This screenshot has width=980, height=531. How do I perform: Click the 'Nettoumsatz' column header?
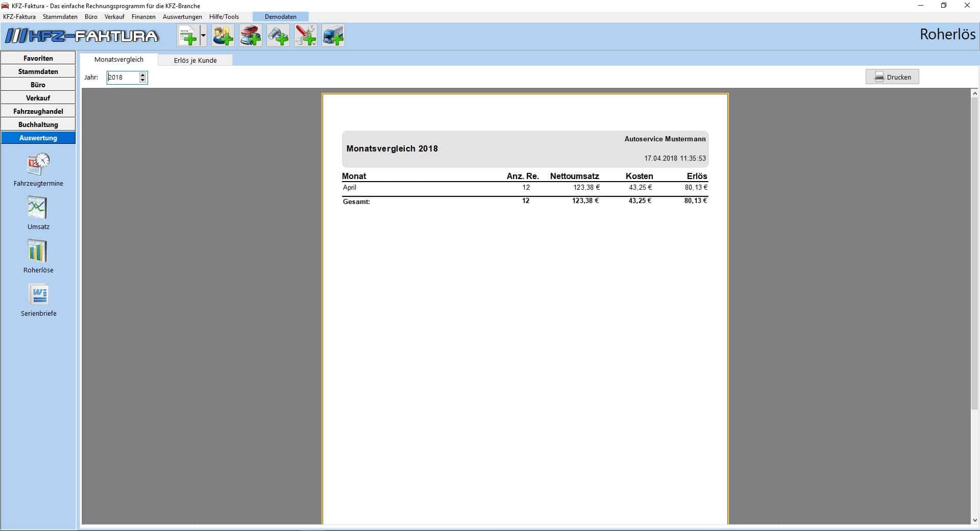coord(574,176)
